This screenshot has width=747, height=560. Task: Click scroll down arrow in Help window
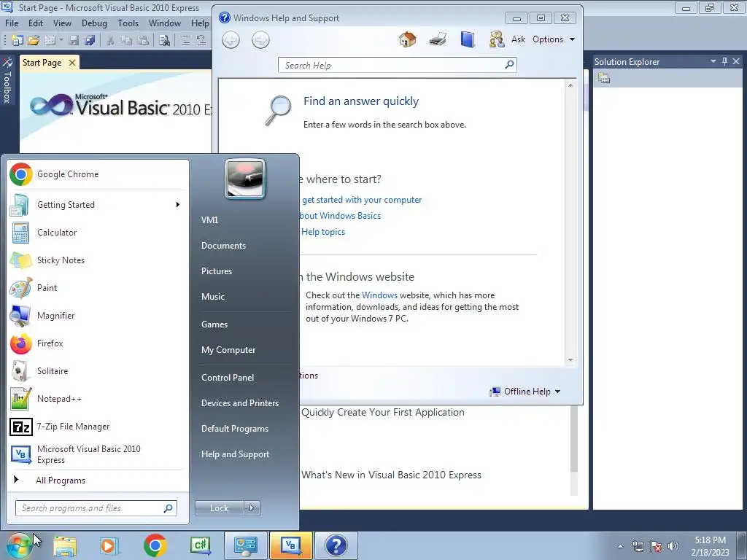tap(570, 360)
